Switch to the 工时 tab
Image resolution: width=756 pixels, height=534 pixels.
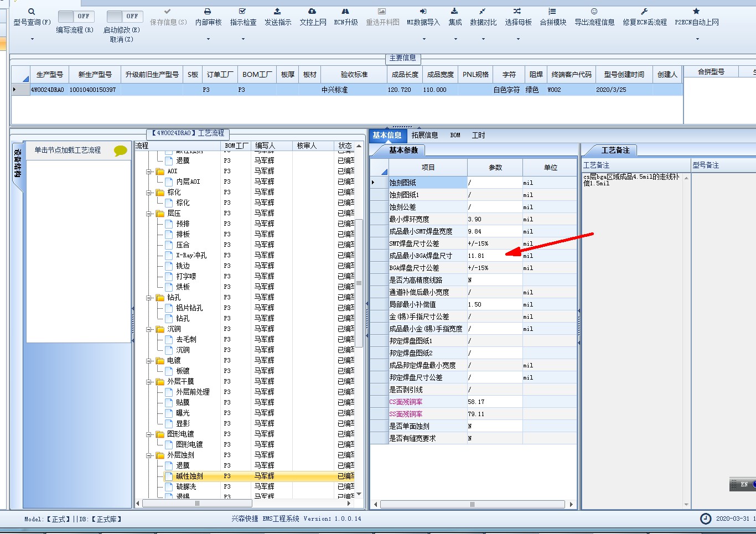click(479, 135)
